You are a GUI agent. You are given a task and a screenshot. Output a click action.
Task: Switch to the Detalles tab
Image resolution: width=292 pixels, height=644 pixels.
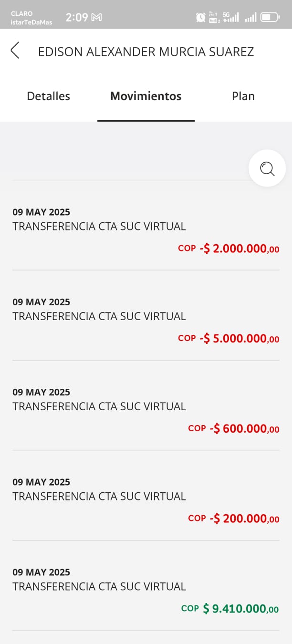click(x=48, y=96)
